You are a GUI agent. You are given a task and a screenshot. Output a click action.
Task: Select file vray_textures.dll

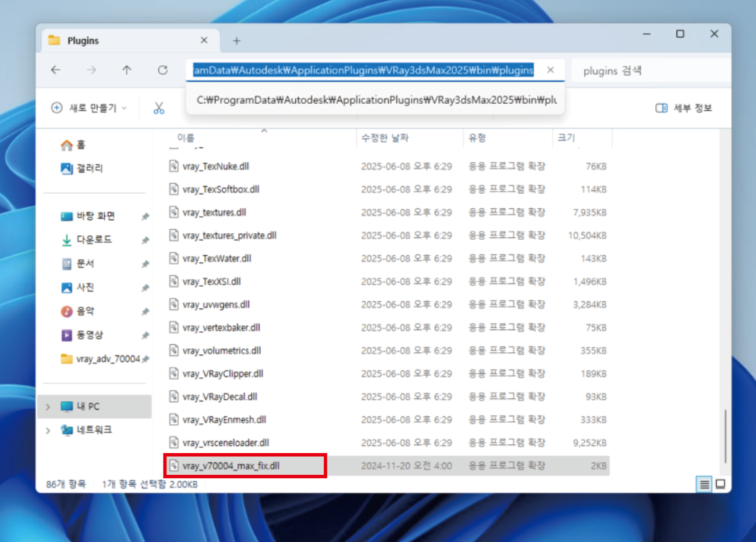[x=214, y=213]
